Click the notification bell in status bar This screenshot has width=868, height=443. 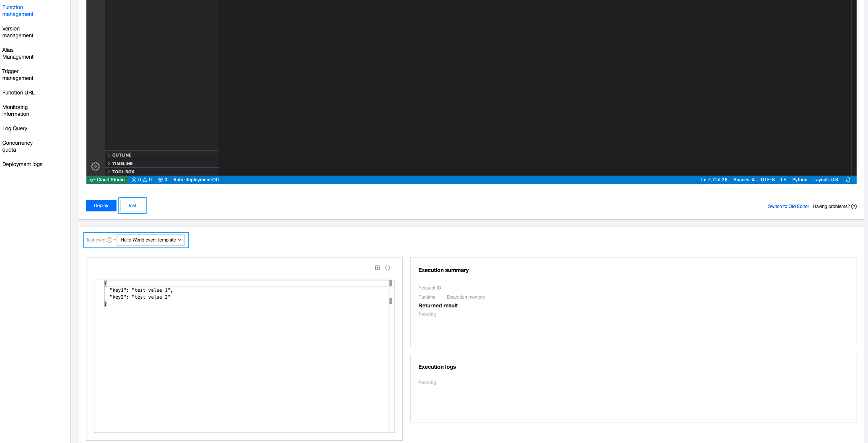(848, 180)
